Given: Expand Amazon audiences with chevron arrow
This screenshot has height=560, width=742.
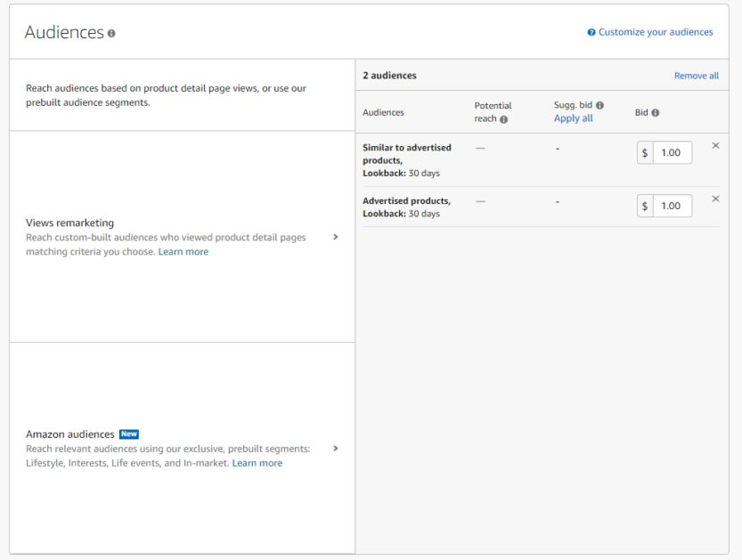Looking at the screenshot, I should point(336,449).
